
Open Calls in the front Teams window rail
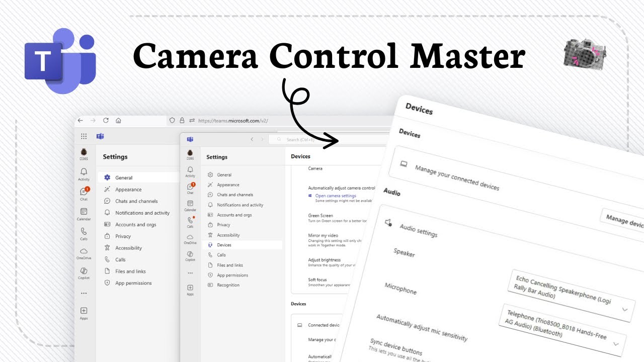pos(190,222)
